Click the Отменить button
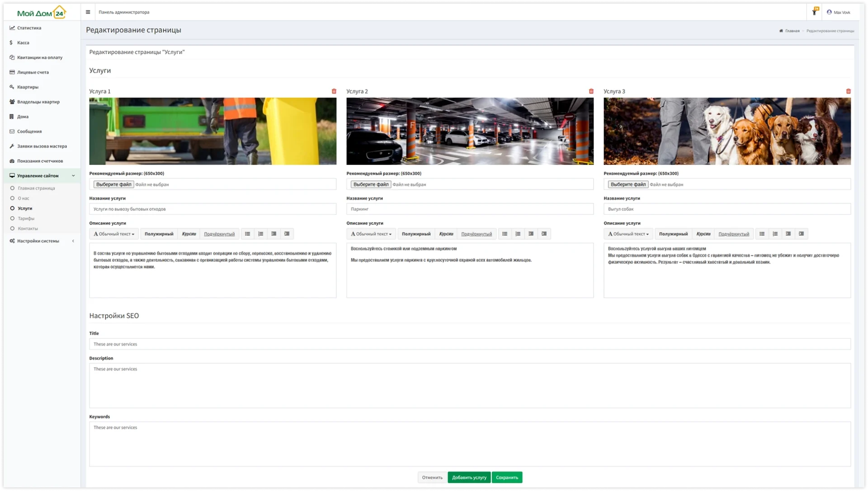The image size is (868, 491). click(x=432, y=478)
